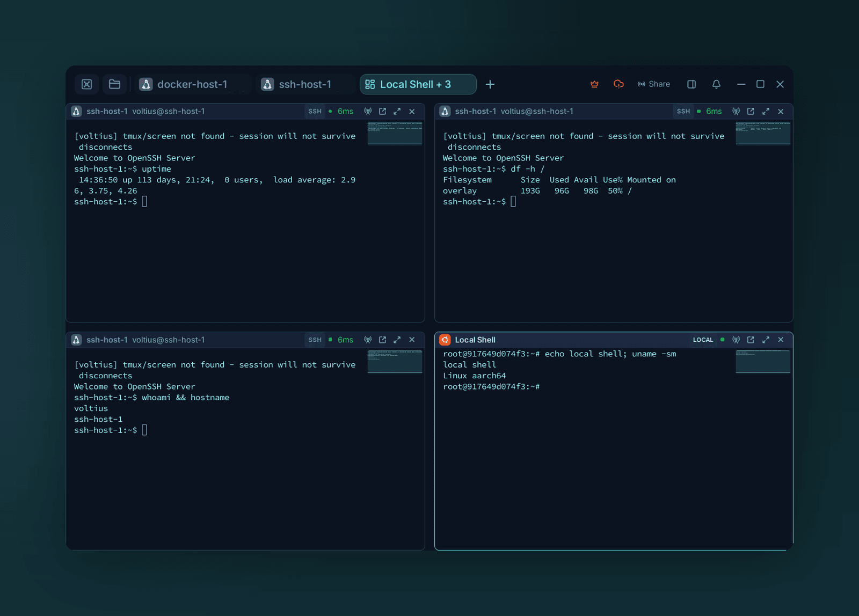
Task: Click the penguin icon in the df -h pane header
Action: (445, 111)
